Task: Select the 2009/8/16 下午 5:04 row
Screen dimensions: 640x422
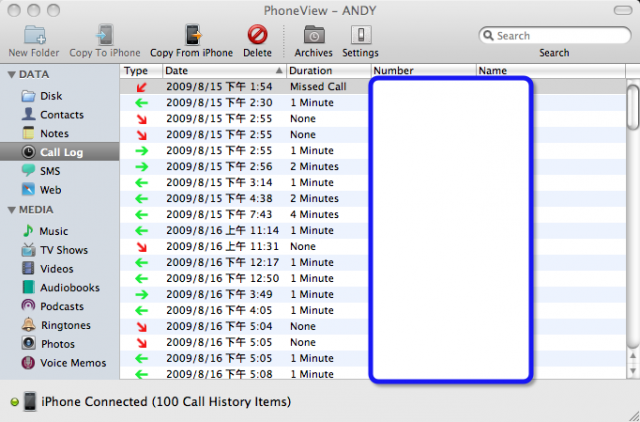Action: (373, 326)
